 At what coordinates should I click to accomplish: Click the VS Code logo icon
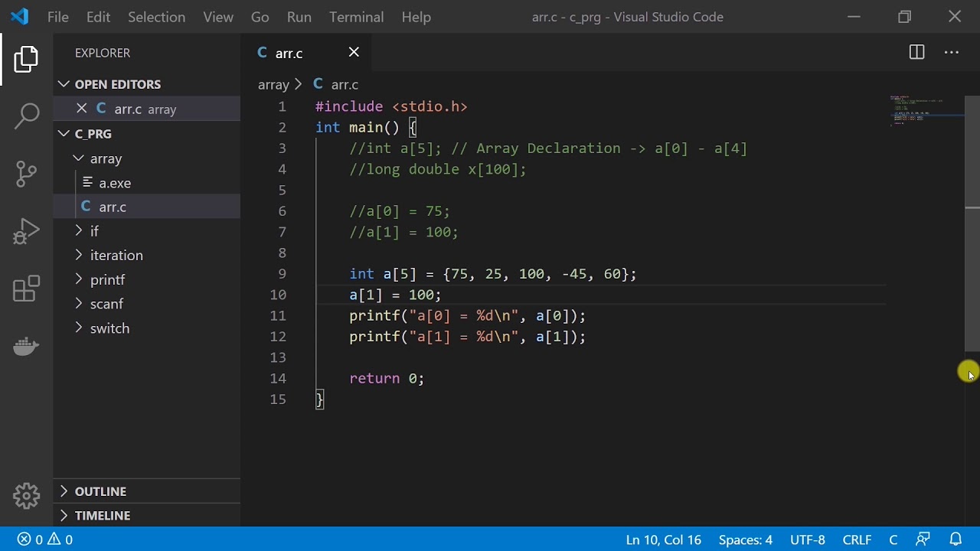pos(20,16)
